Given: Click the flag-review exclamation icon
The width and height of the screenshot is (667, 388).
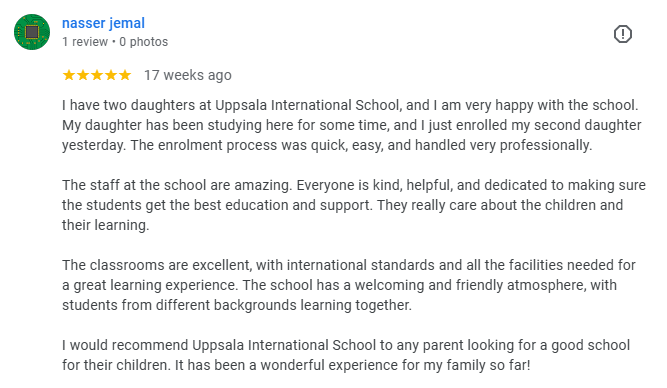Looking at the screenshot, I should (x=623, y=34).
